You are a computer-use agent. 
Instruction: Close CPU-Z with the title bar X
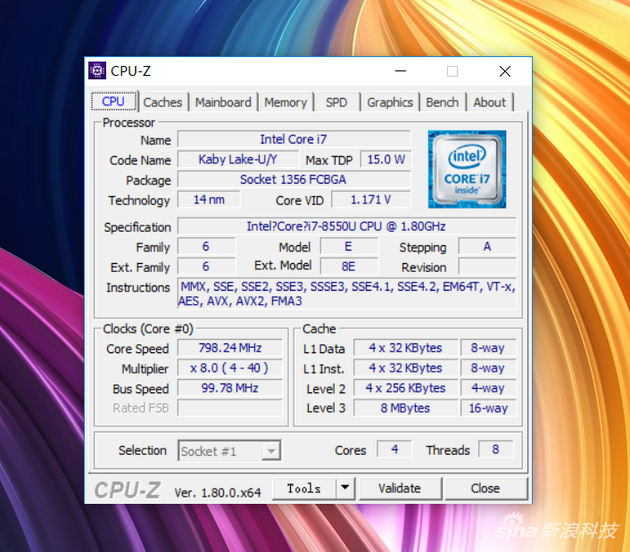(x=505, y=71)
